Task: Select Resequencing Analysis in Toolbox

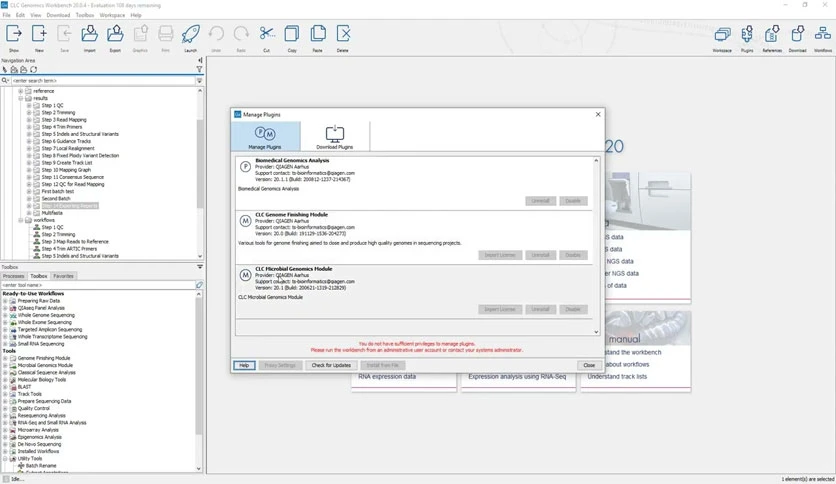Action: tap(41, 415)
